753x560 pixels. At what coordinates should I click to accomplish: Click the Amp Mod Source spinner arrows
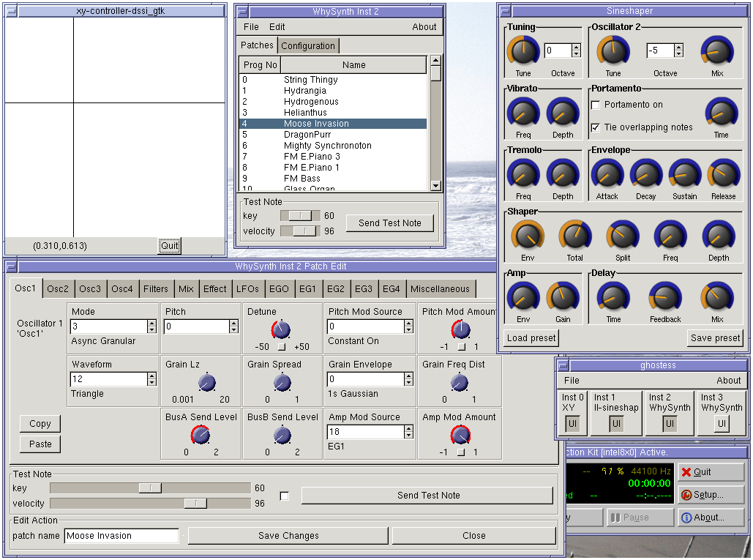click(x=408, y=432)
